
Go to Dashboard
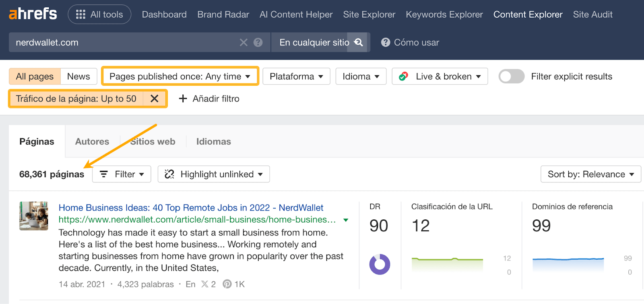coord(164,14)
